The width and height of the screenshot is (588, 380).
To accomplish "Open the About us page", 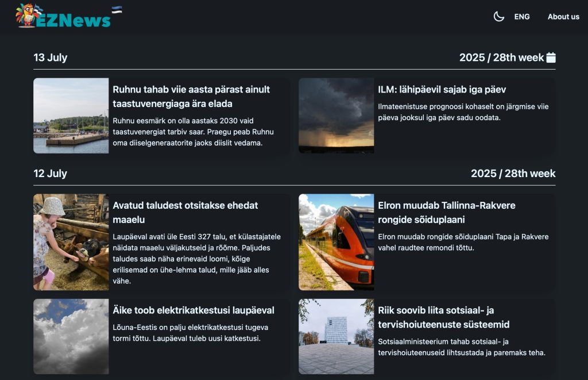I will point(563,17).
